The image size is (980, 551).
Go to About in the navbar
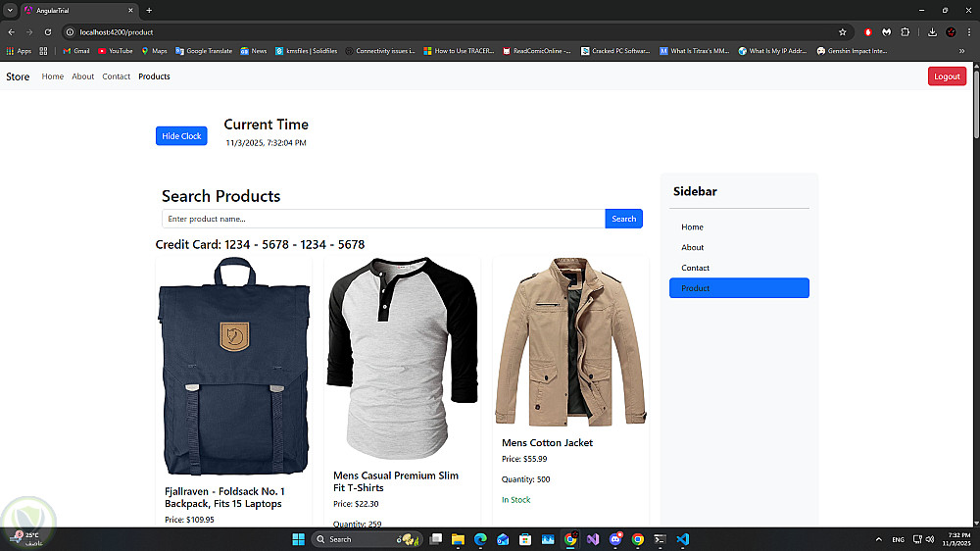coord(82,76)
